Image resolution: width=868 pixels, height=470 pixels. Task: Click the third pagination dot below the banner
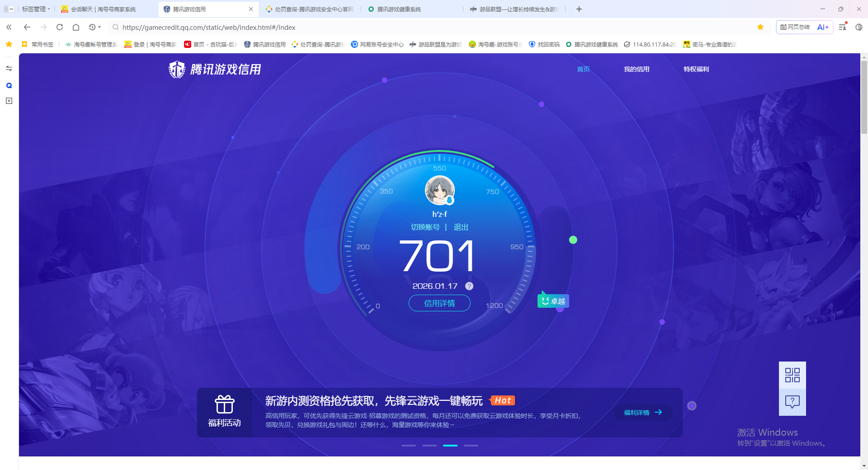point(450,445)
